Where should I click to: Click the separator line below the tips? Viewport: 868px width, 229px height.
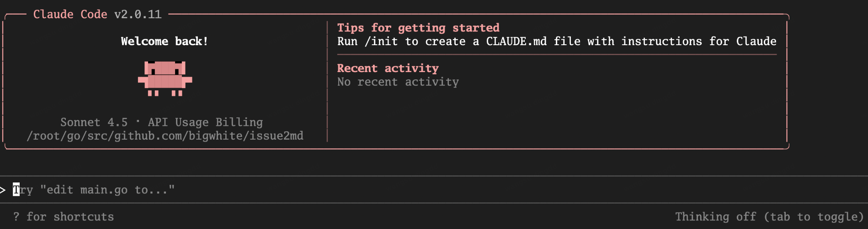point(556,55)
